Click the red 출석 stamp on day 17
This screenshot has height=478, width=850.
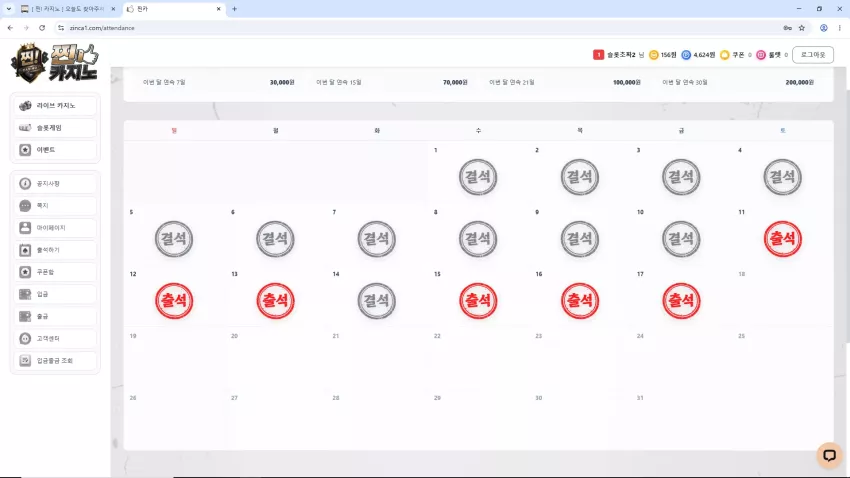681,301
